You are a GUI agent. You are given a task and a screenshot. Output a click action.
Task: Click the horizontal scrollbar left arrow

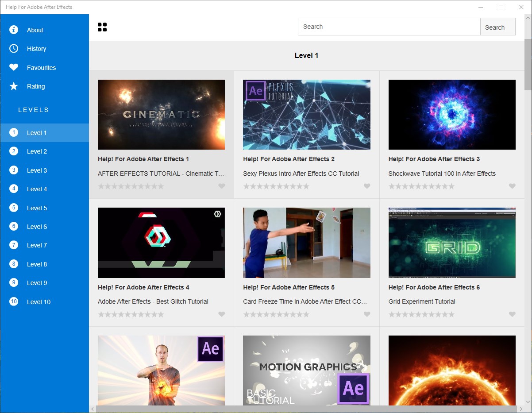(93, 409)
